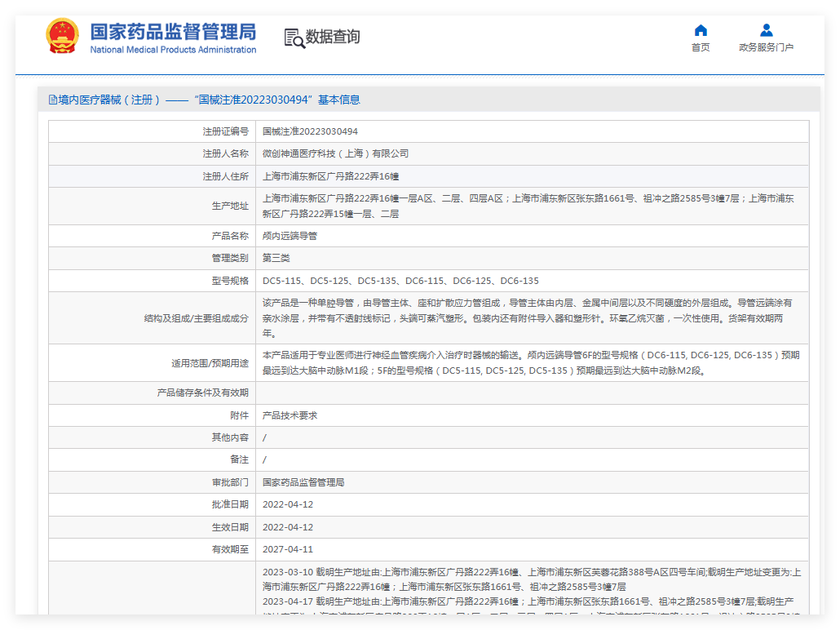The height and width of the screenshot is (630, 840).
Task: Click 首页 label text
Action: point(701,47)
